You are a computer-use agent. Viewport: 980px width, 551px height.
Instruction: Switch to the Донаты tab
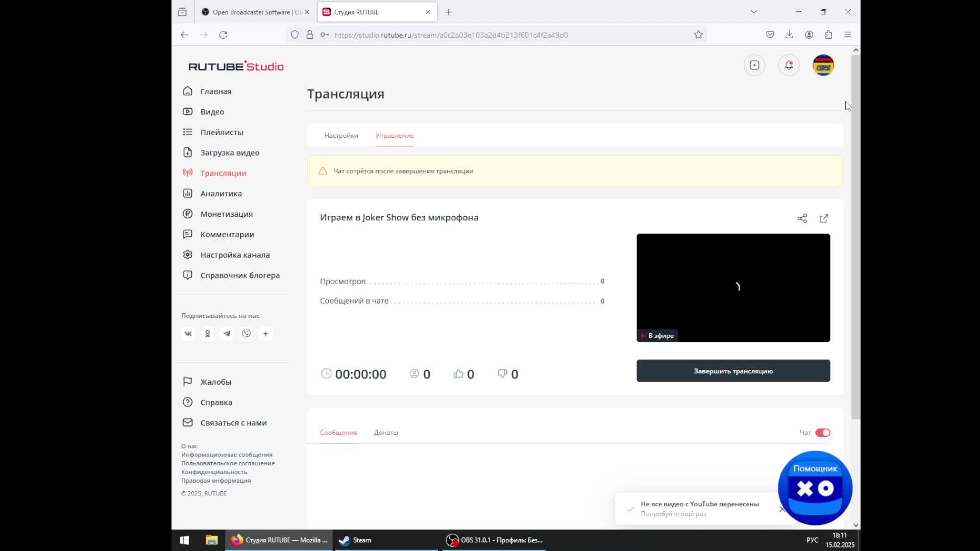(x=386, y=433)
